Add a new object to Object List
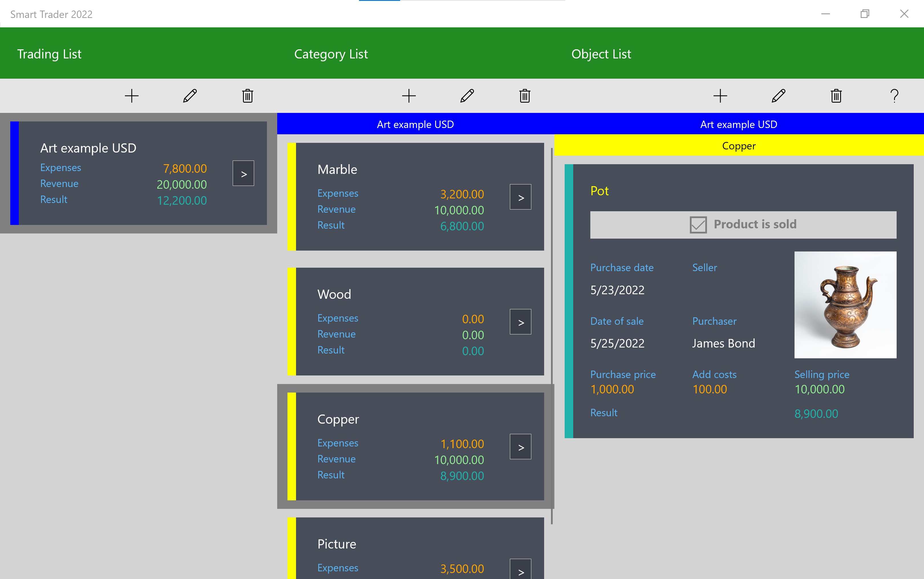This screenshot has width=924, height=579. (x=720, y=96)
